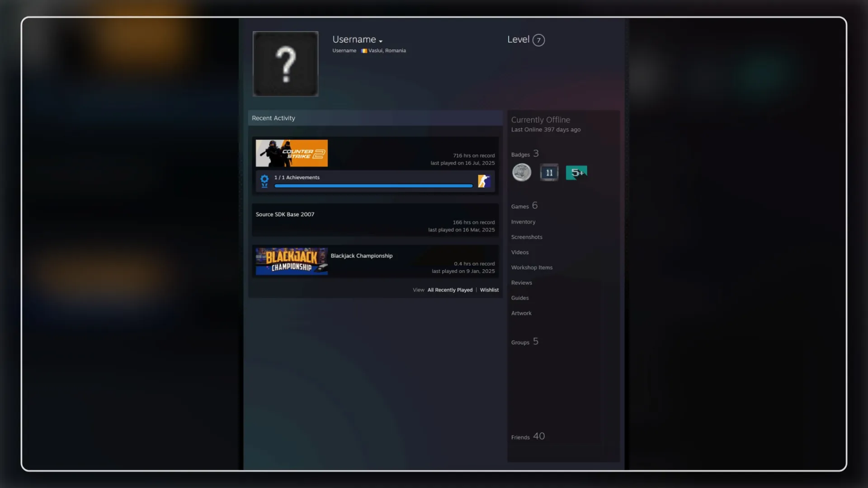Click the teal 5+ games badge
This screenshot has width=868, height=488.
576,173
